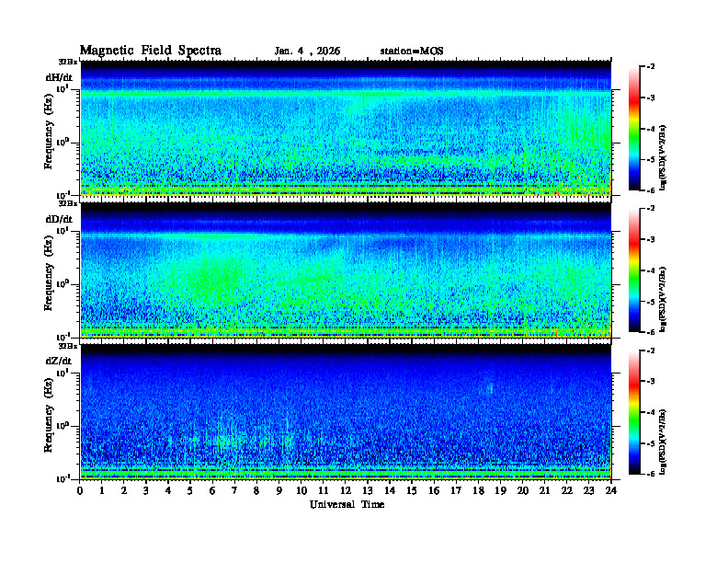The image size is (728, 563).
Task: Click the -2 tick on dH/dt color scale
Action: 651,67
